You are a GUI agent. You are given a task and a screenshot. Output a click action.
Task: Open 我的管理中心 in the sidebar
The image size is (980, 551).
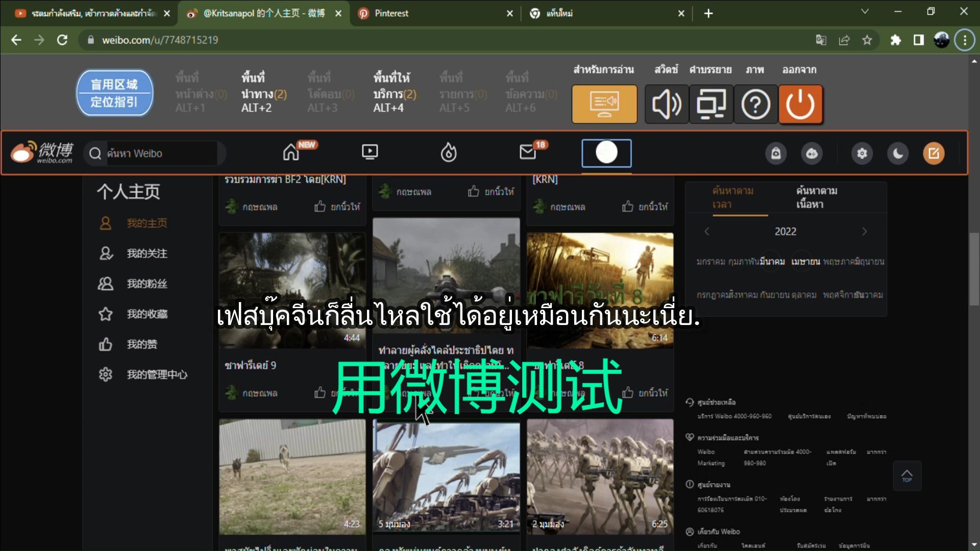click(x=143, y=374)
